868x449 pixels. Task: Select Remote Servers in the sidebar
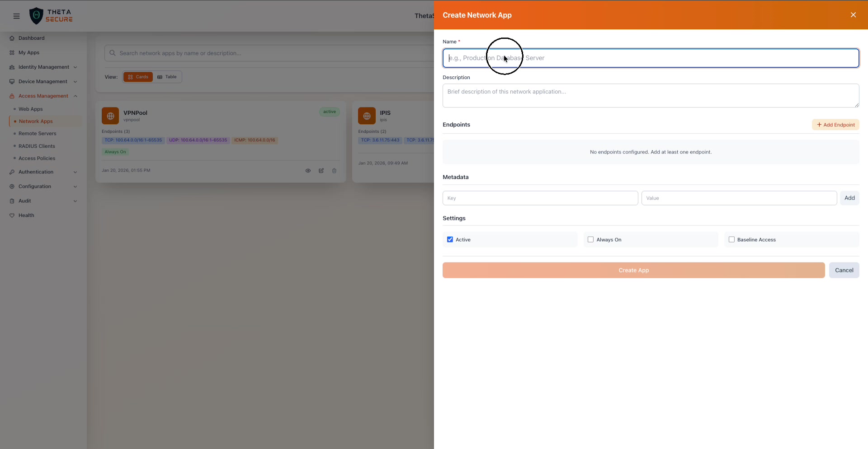[x=38, y=133]
